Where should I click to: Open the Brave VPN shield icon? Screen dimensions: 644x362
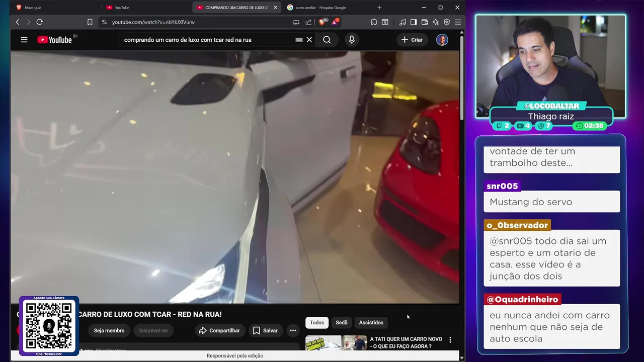pos(447,22)
